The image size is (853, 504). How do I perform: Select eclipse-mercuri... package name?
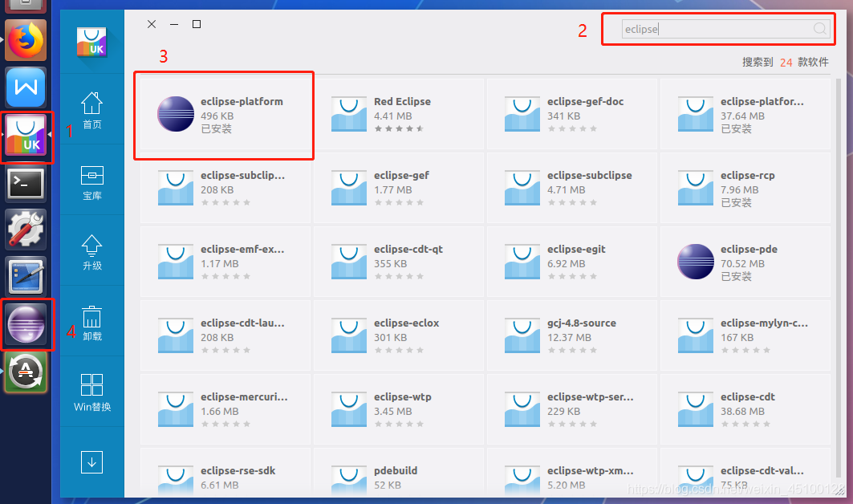click(244, 396)
